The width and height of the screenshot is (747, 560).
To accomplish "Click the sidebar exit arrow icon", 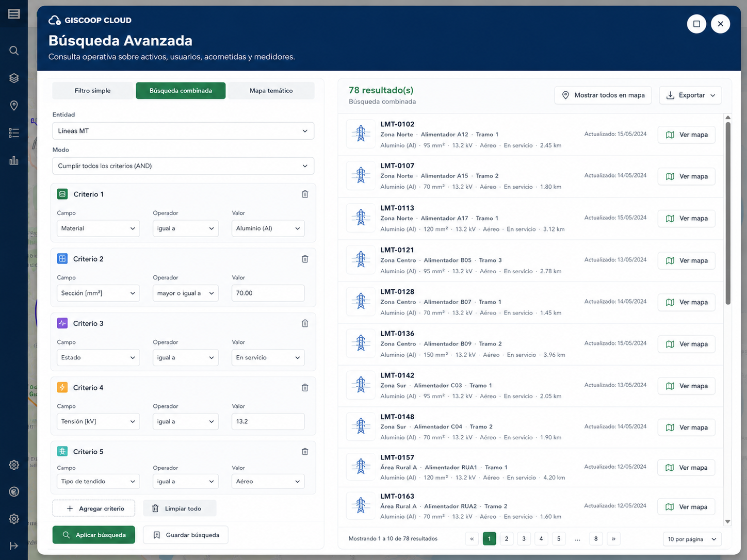I will click(14, 546).
